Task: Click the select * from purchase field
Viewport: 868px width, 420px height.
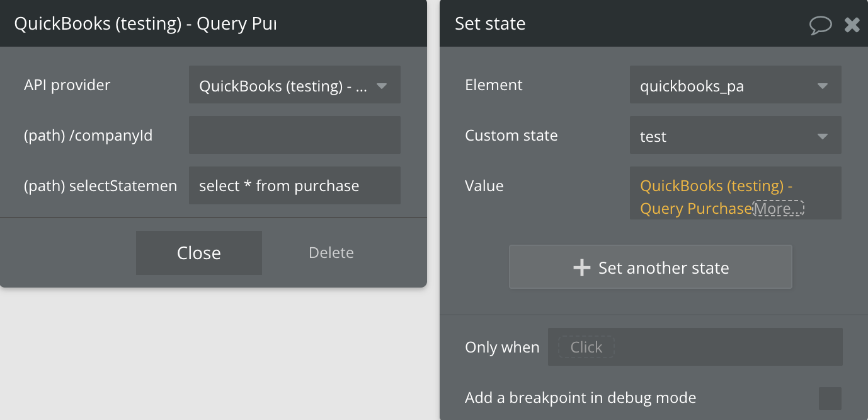Action: (294, 186)
